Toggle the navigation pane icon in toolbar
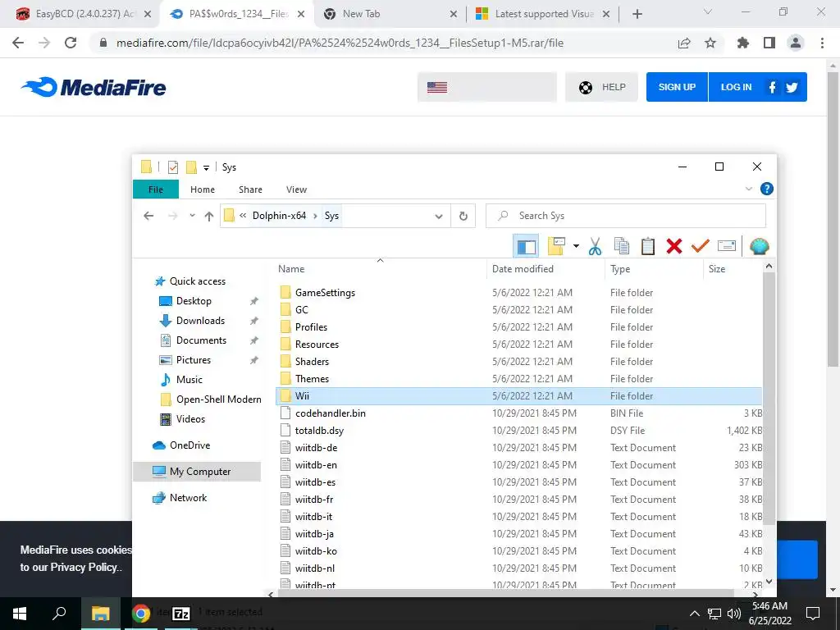The height and width of the screenshot is (630, 840). pos(526,246)
